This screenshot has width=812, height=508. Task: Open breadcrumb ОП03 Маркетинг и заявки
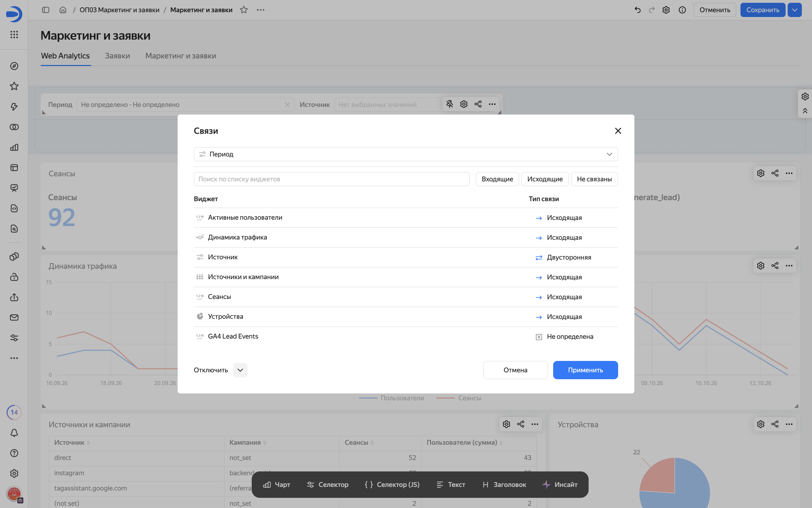tap(120, 10)
